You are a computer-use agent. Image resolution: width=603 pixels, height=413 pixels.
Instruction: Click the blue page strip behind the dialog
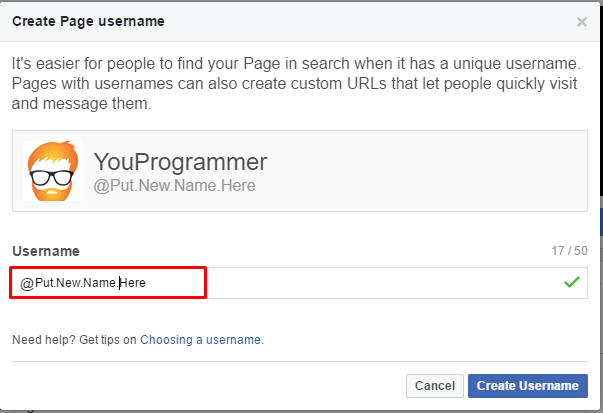coord(601,222)
